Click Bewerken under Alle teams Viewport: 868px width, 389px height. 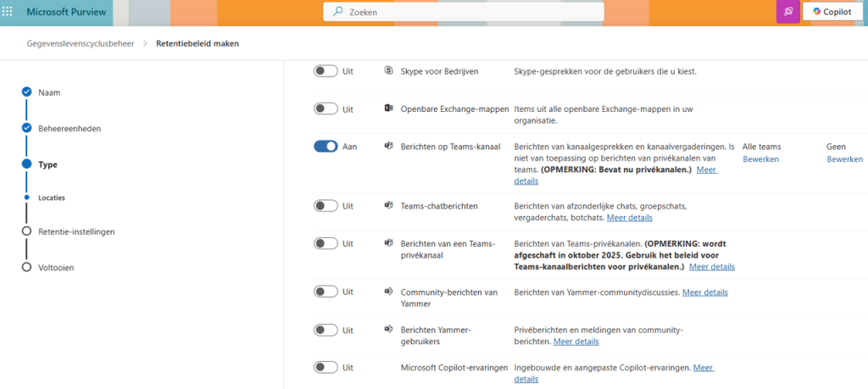point(760,158)
